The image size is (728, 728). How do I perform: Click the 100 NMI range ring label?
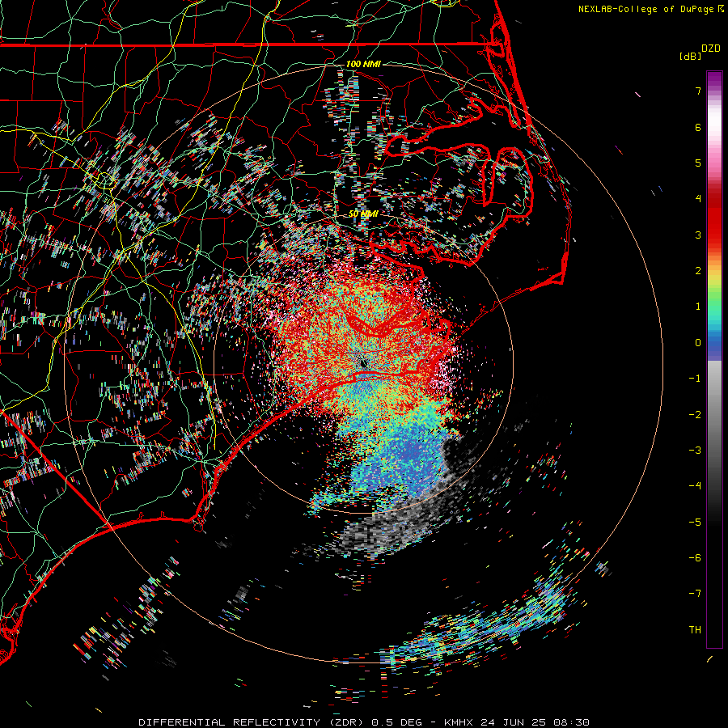point(363,64)
